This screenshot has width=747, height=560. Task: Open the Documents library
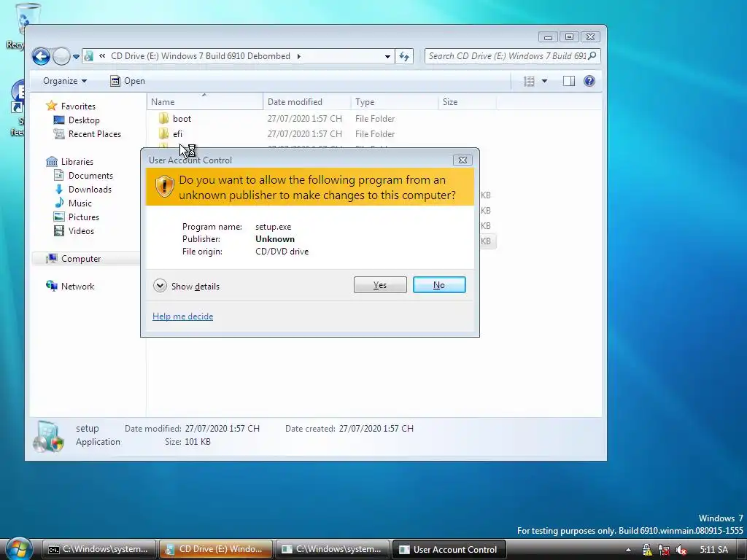coord(90,175)
